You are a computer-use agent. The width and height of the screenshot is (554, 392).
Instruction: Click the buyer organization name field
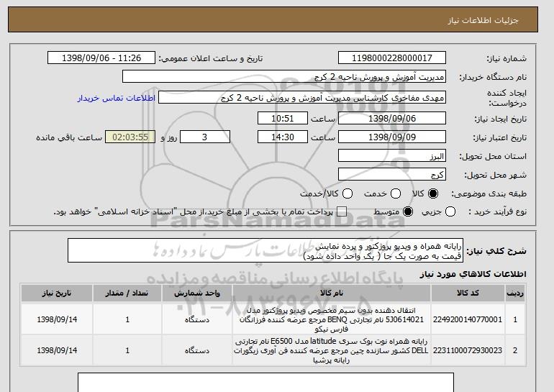point(284,77)
